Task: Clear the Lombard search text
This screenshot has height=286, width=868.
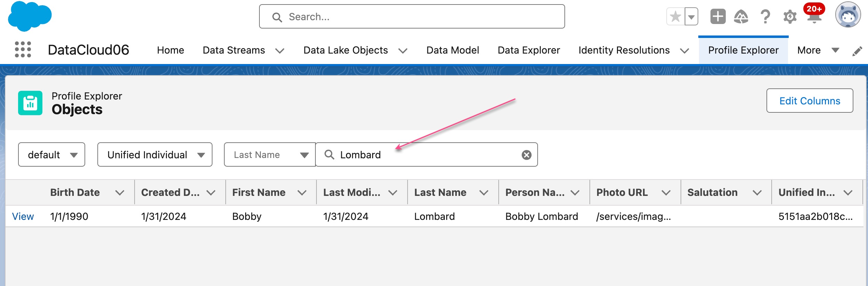Action: (527, 155)
